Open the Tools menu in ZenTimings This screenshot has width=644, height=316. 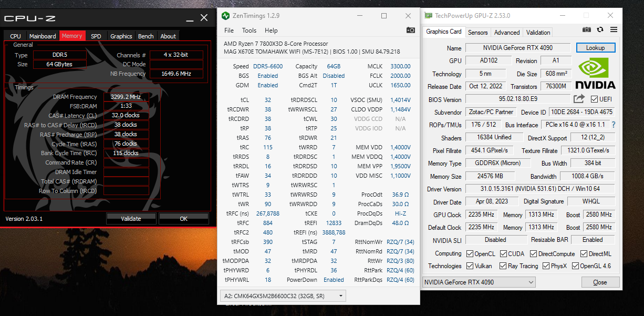pyautogui.click(x=250, y=30)
